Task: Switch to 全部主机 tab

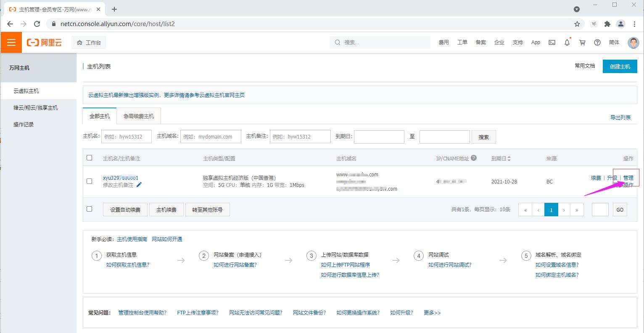Action: coord(100,116)
